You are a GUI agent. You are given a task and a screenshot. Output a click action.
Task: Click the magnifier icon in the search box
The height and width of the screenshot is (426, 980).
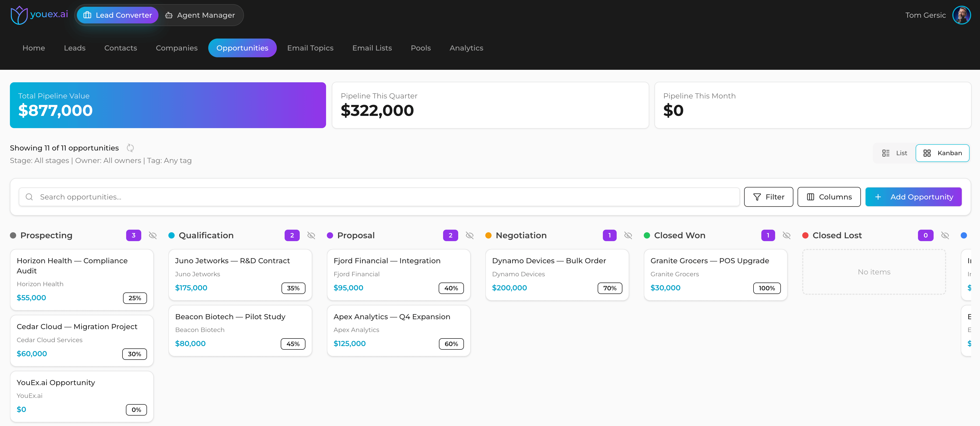click(29, 197)
